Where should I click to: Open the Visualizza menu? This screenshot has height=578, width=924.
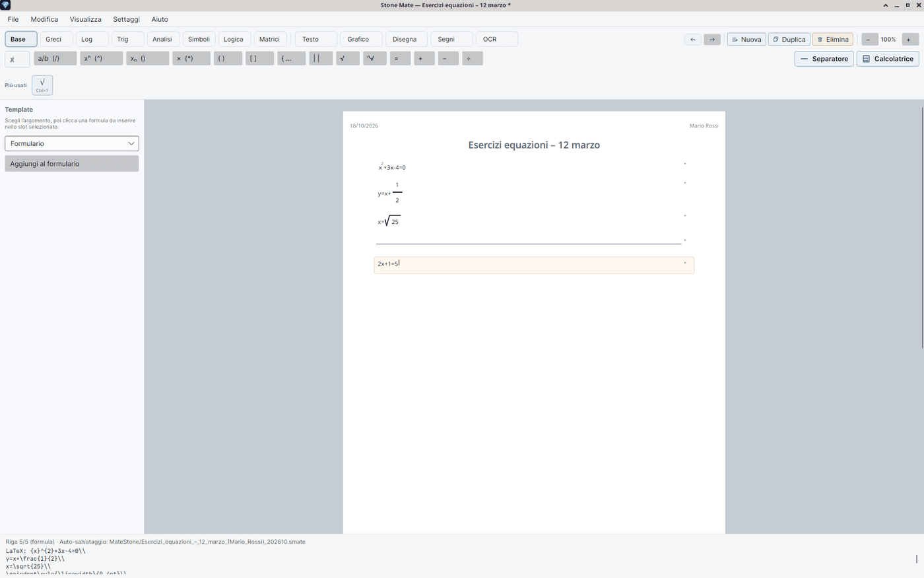86,19
